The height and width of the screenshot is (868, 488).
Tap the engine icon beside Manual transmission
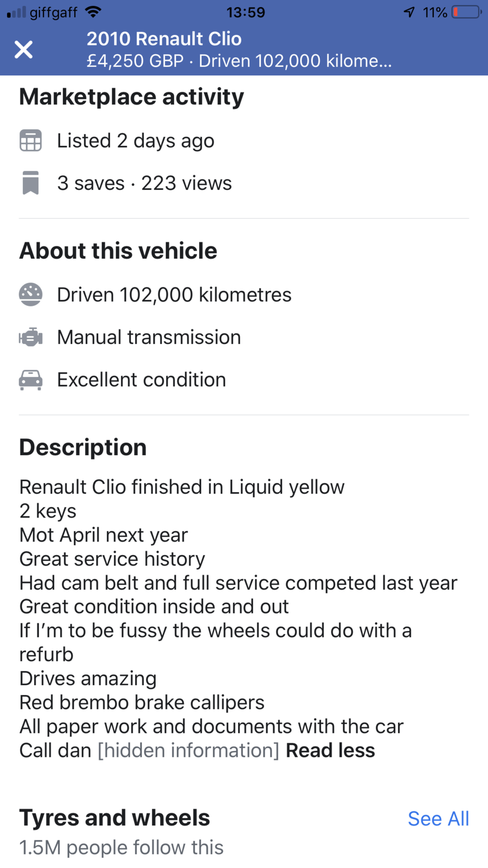pyautogui.click(x=30, y=337)
